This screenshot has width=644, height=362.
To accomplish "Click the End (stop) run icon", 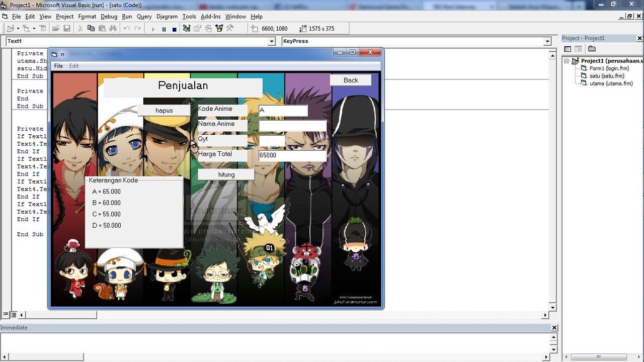I will click(x=174, y=29).
